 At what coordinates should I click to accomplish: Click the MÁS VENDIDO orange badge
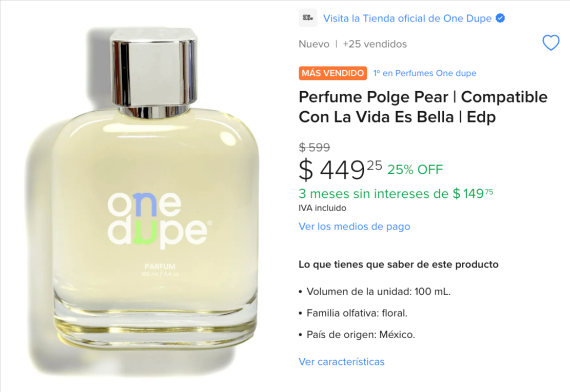point(332,73)
